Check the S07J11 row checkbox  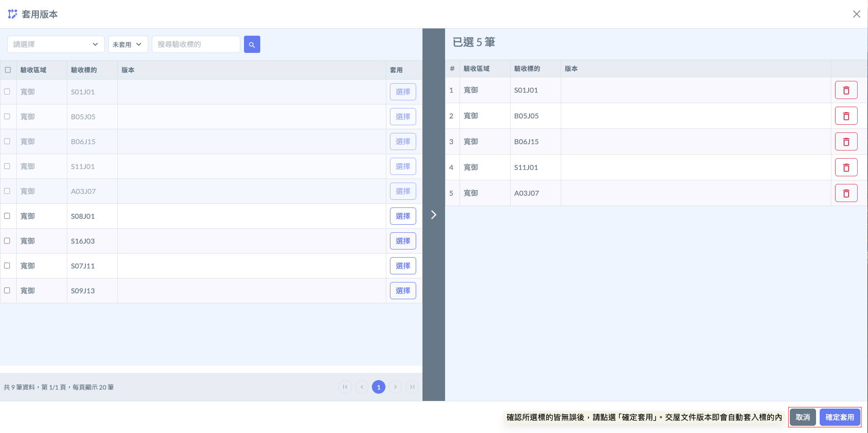[7, 266]
